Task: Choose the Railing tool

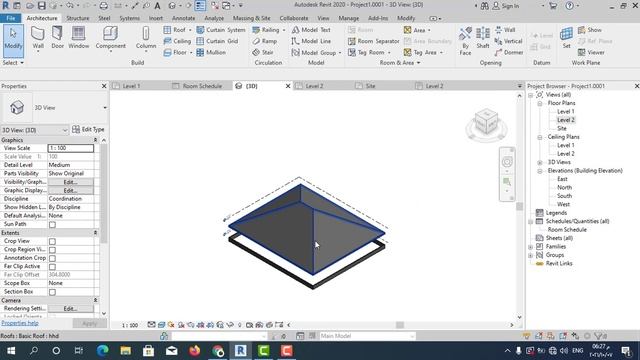Action: point(268,30)
